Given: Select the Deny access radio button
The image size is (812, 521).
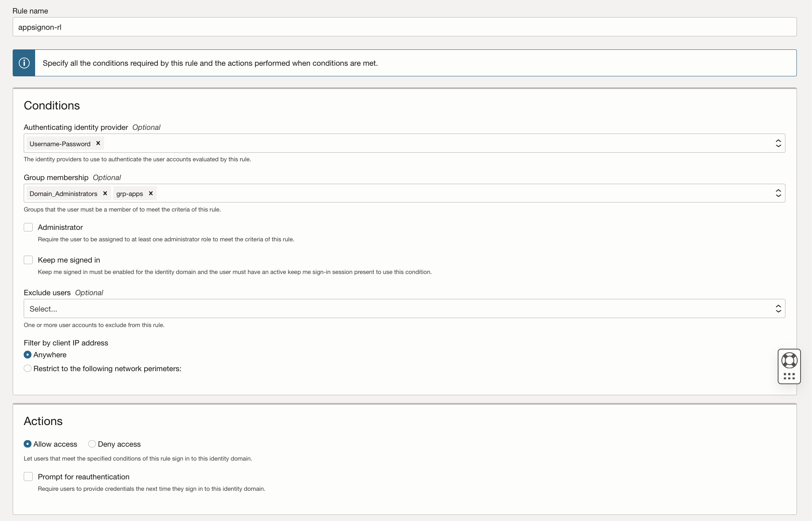Looking at the screenshot, I should point(92,444).
